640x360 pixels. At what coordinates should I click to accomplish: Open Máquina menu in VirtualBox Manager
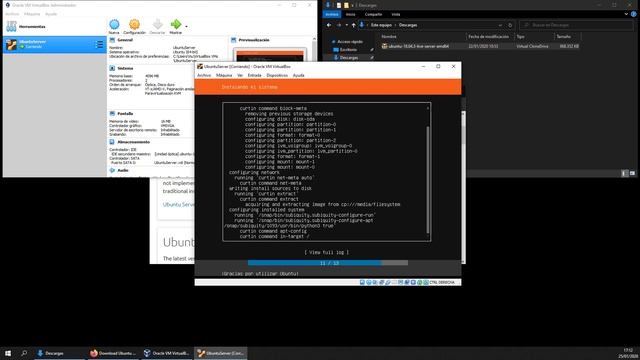click(x=32, y=14)
